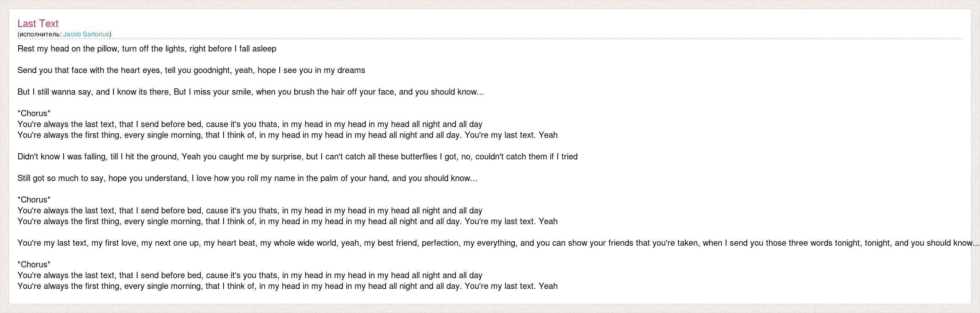Click the third *Chorus* label
The image size is (980, 313).
pyautogui.click(x=34, y=264)
